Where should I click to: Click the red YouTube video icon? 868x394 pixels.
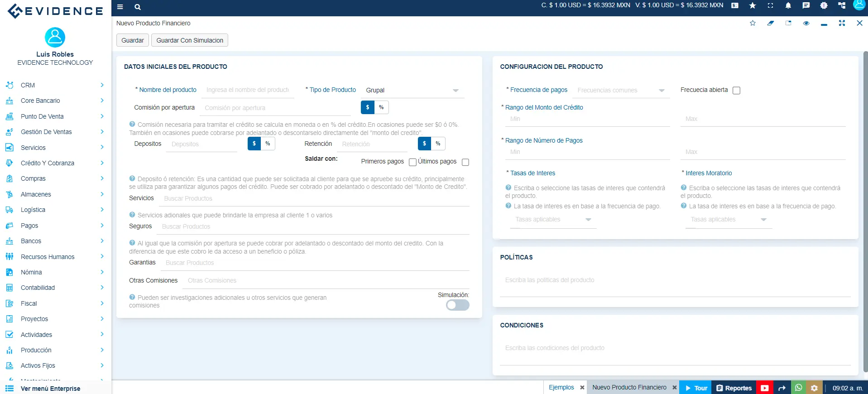tap(765, 388)
